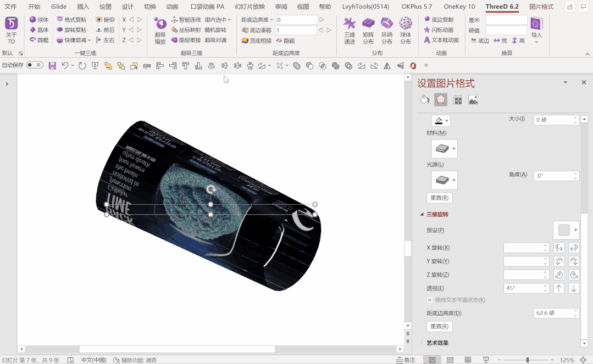Switch to the OneKey 10 tab
The image size is (593, 364).
coord(459,7)
